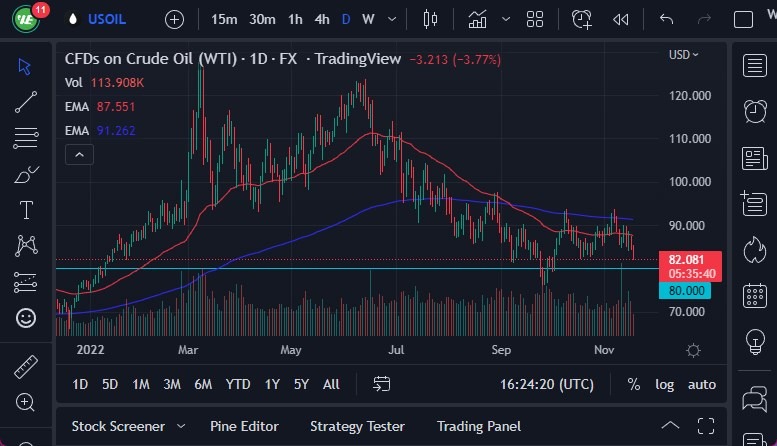Open the text annotation tool
The image size is (777, 446).
pyautogui.click(x=26, y=210)
